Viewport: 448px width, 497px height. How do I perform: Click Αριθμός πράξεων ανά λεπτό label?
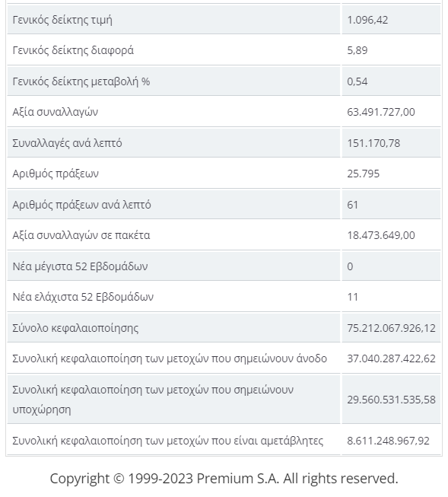click(81, 205)
